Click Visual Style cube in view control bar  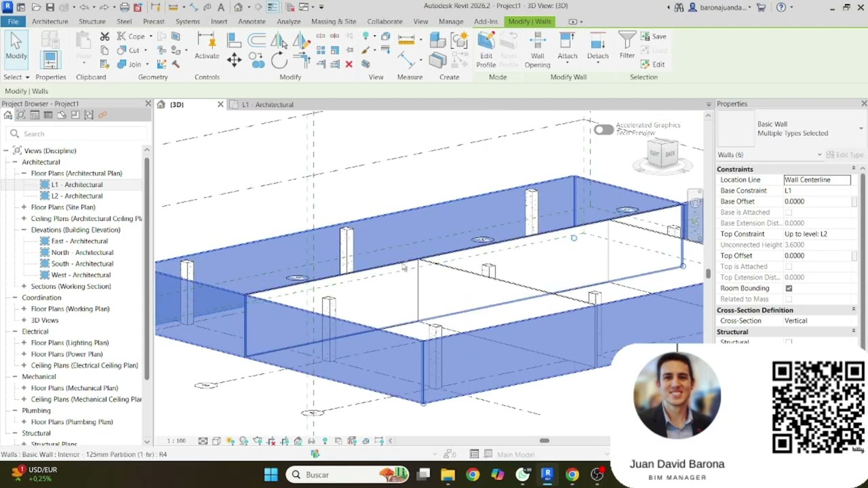216,441
